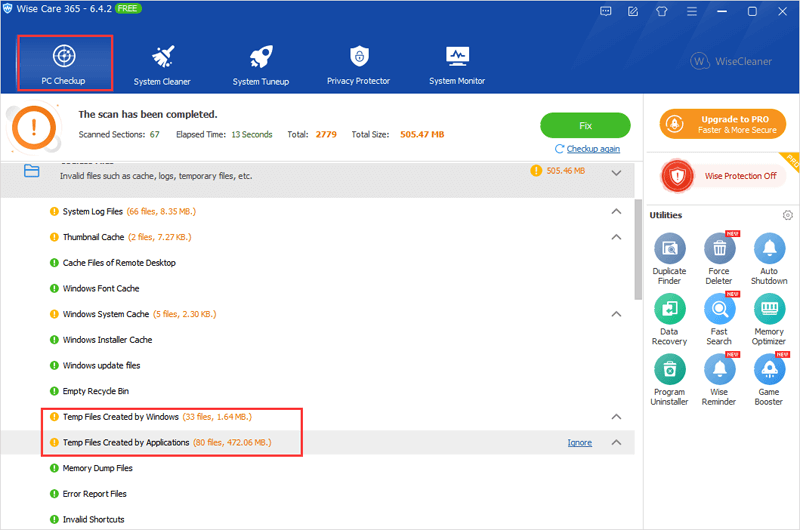The image size is (800, 530).
Task: Select Windows Installer Cache row
Action: point(317,340)
